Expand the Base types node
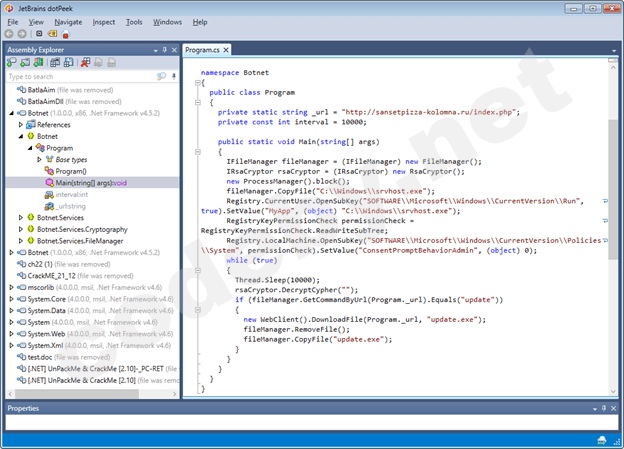The image size is (624, 449). (x=39, y=159)
